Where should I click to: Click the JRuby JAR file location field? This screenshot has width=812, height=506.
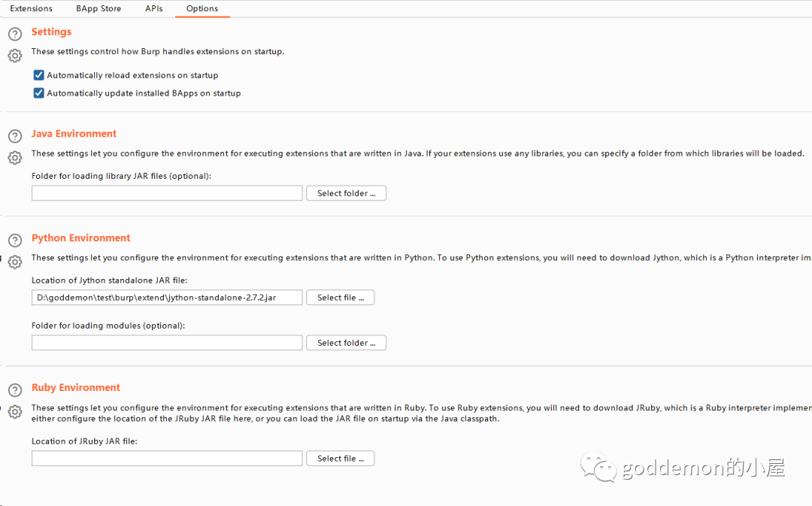[167, 459]
